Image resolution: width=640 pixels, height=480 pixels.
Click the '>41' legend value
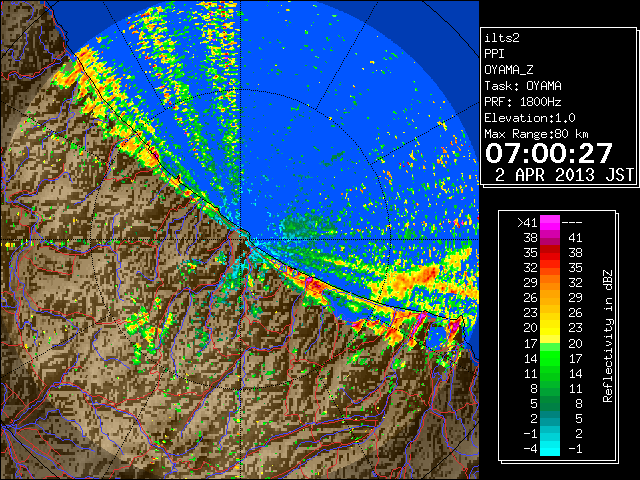(x=527, y=223)
